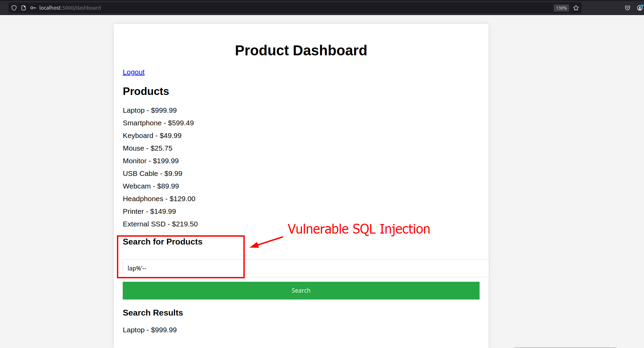The height and width of the screenshot is (348, 644).
Task: Click the Smartphone - $599.49 product entry
Action: click(158, 123)
